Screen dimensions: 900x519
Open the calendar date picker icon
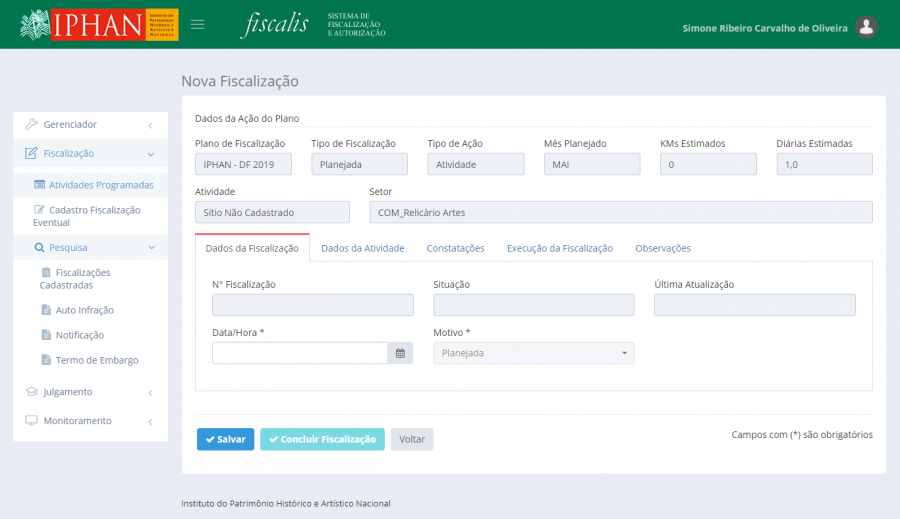click(400, 353)
